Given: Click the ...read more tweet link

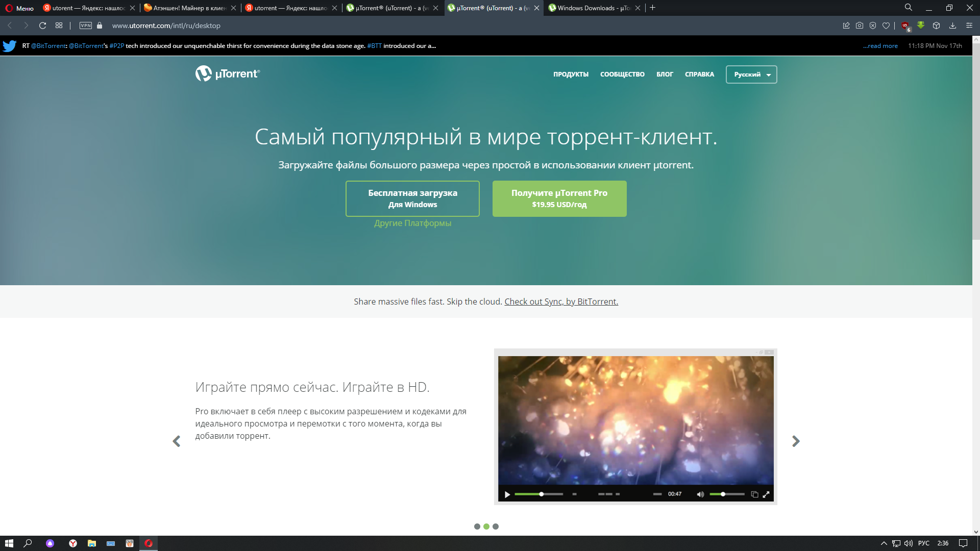Looking at the screenshot, I should (x=880, y=46).
